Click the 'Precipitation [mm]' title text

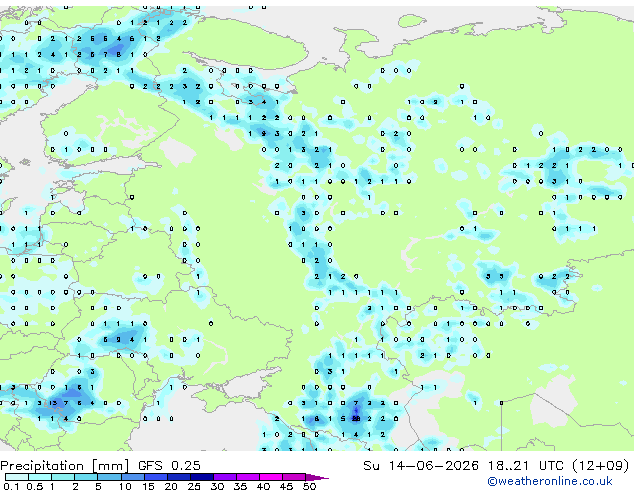pos(65,466)
